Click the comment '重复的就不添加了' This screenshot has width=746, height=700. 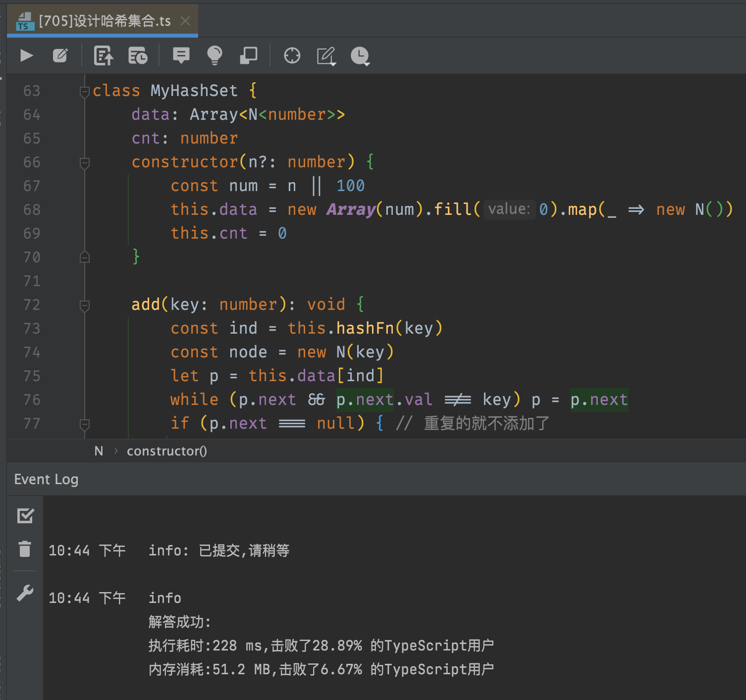click(487, 423)
